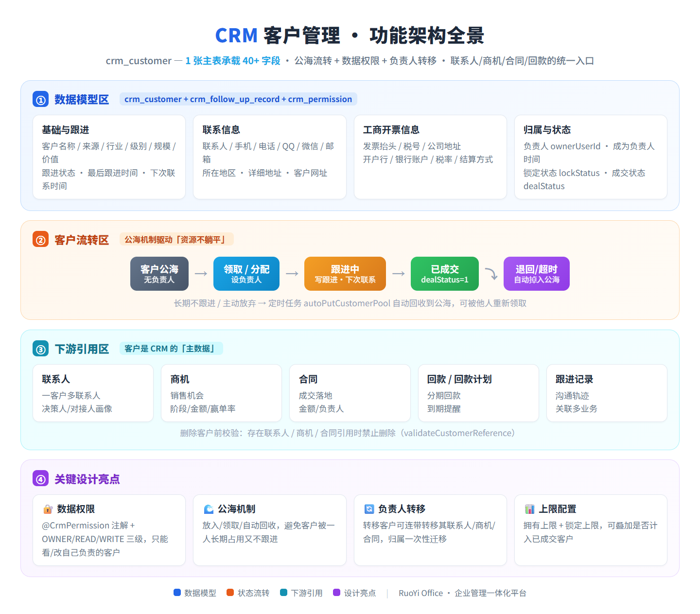Click the 关键设计亮点 section title
This screenshot has height=614, width=700.
tap(87, 479)
